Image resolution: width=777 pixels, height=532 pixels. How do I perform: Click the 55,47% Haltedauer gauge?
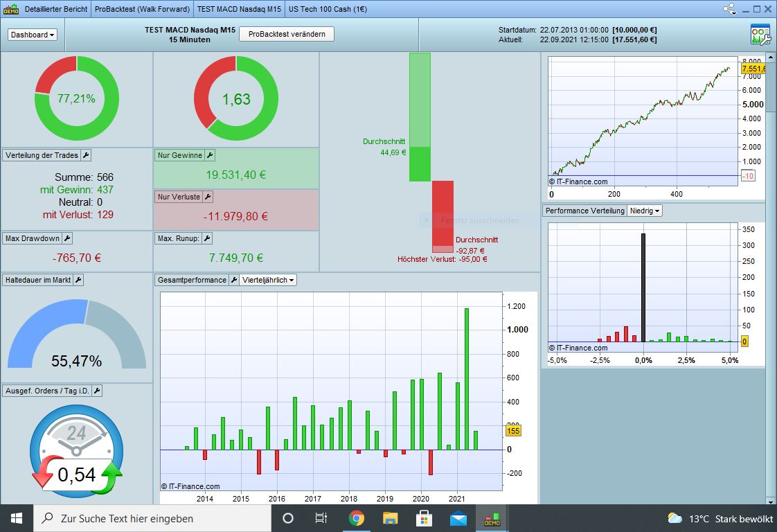click(x=77, y=334)
